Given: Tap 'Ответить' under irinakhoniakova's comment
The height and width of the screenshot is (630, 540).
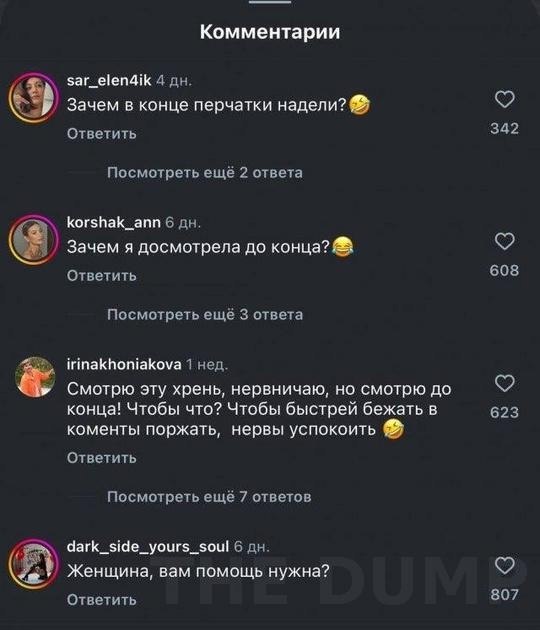Looking at the screenshot, I should [x=102, y=458].
